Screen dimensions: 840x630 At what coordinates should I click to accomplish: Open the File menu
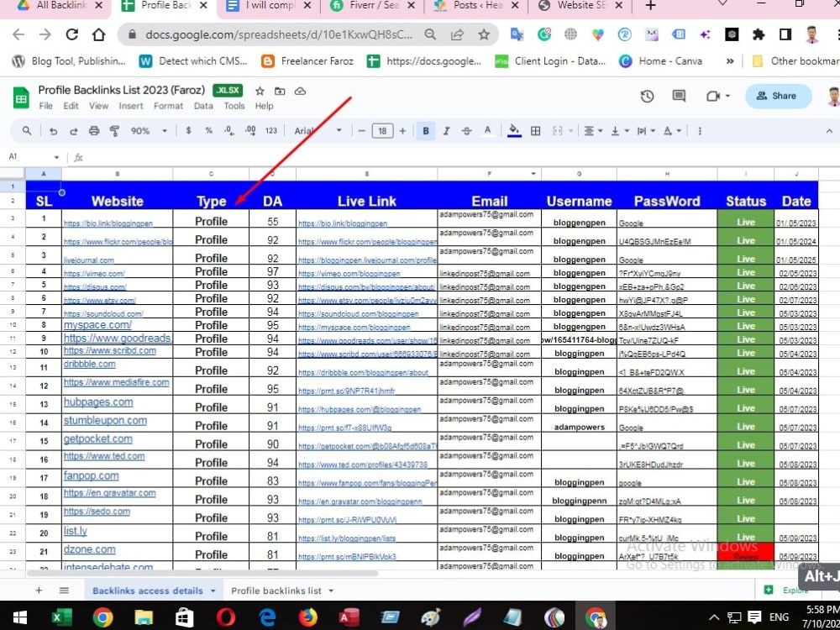click(x=46, y=106)
